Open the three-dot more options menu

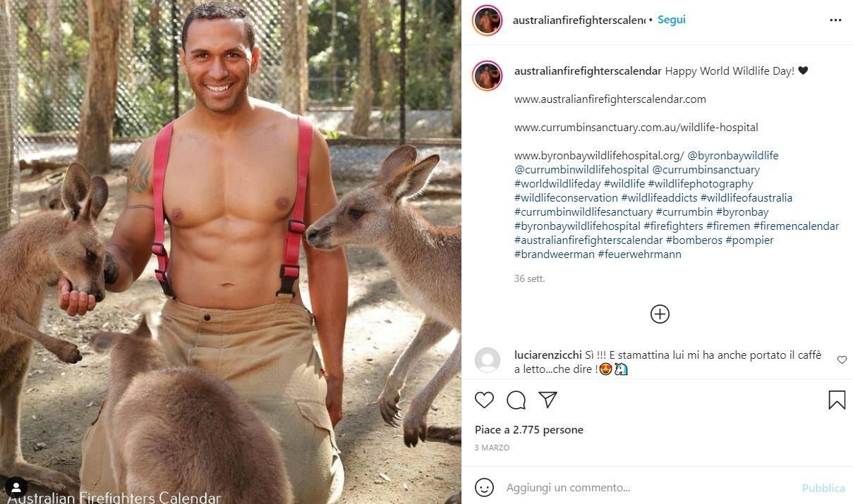click(835, 20)
